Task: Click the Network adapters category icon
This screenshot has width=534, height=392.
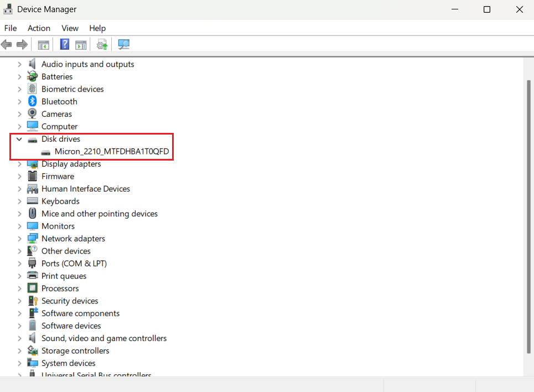Action: pyautogui.click(x=33, y=238)
